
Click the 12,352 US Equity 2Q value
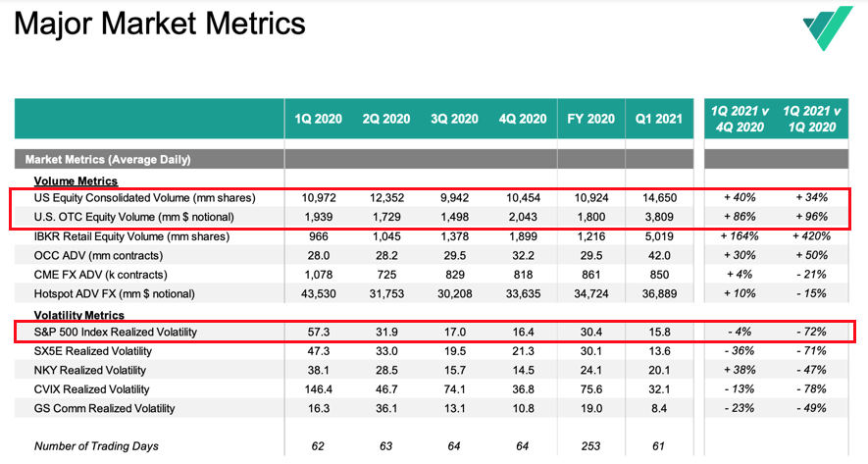[x=386, y=198]
